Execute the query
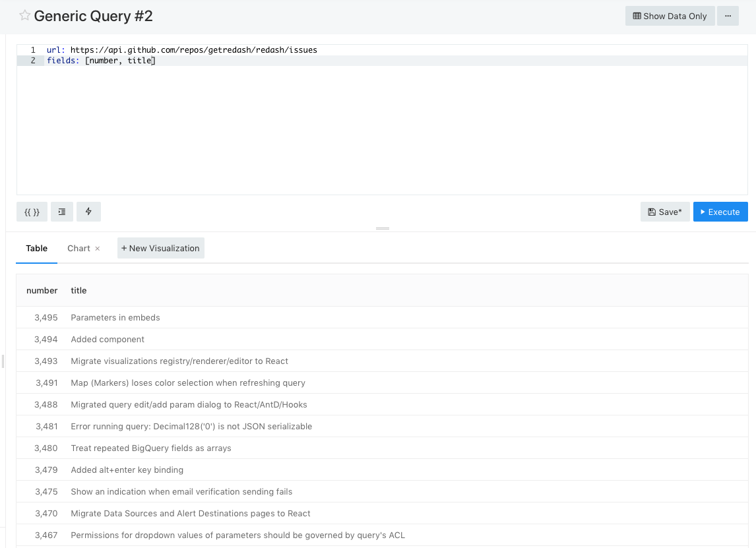Image resolution: width=756 pixels, height=548 pixels. point(720,212)
